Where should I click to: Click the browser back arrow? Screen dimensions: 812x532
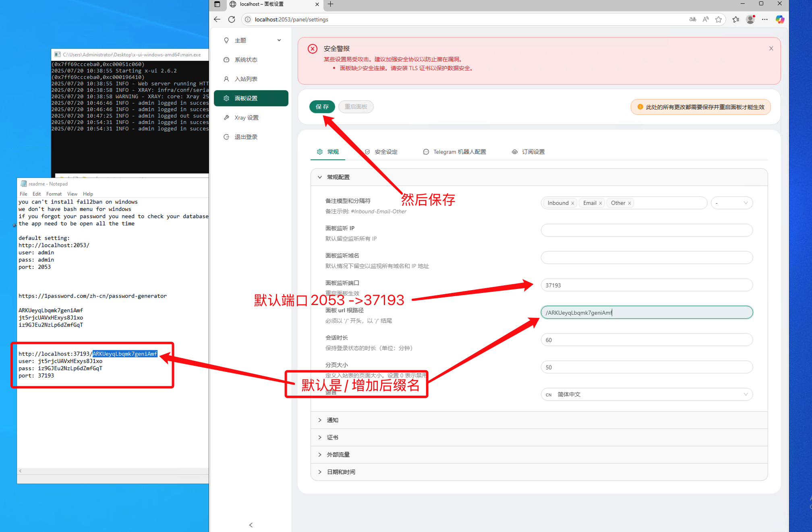coord(217,19)
